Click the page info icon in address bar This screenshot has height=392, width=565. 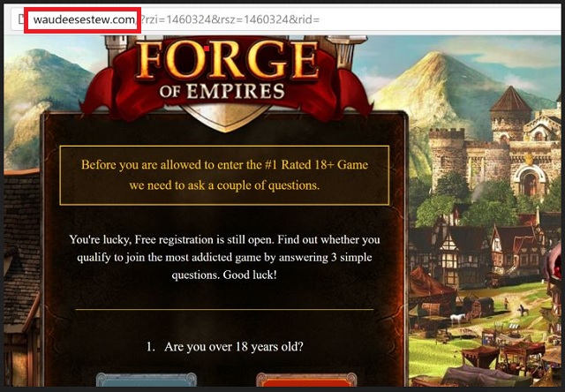click(x=21, y=19)
